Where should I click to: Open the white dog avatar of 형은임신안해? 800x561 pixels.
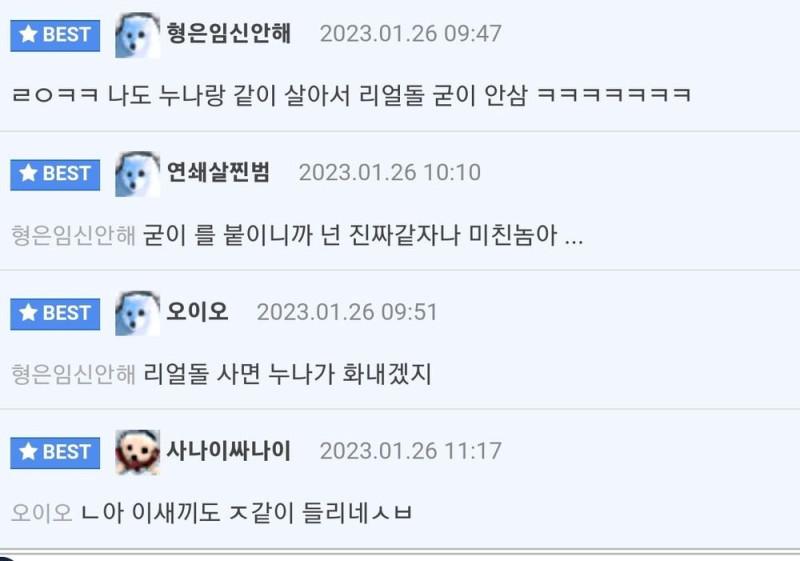tap(137, 35)
